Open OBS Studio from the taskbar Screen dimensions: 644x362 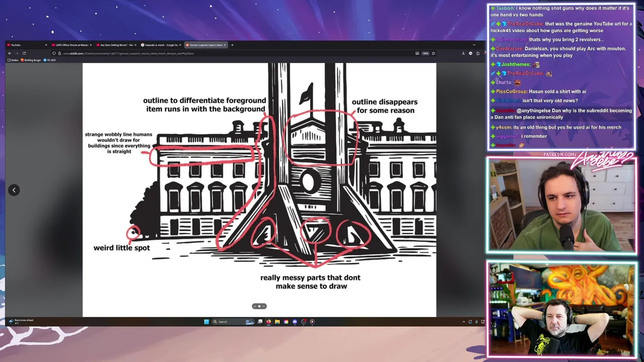(x=303, y=322)
